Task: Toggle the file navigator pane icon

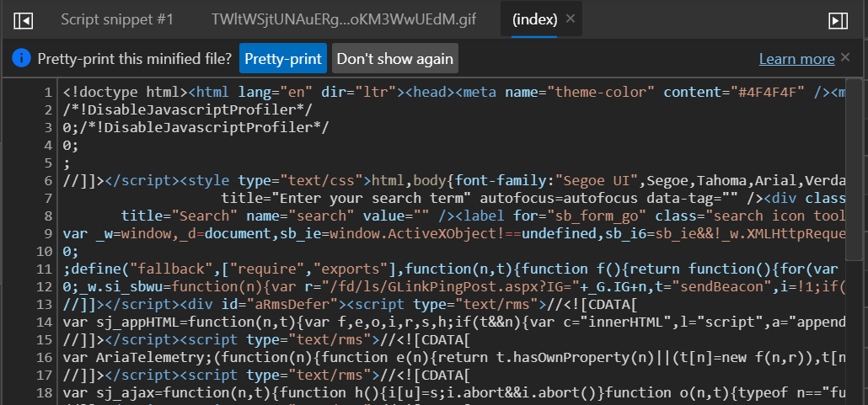Action: pos(24,20)
